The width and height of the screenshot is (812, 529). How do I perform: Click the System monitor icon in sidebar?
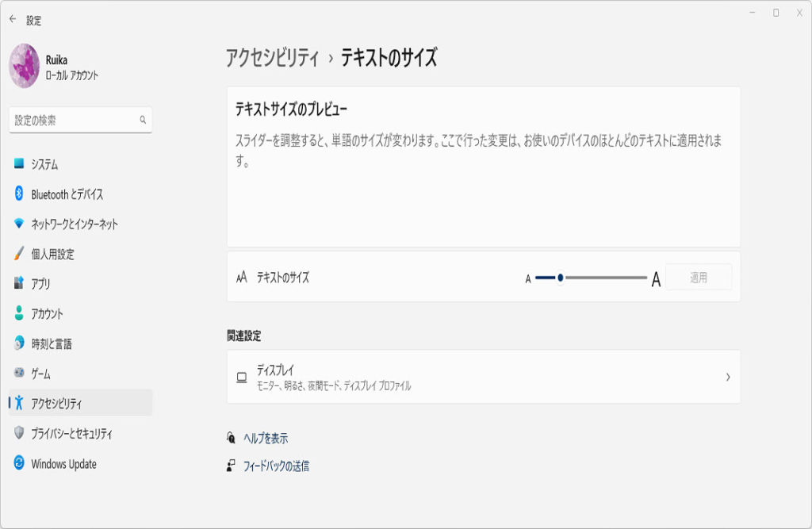pyautogui.click(x=19, y=163)
